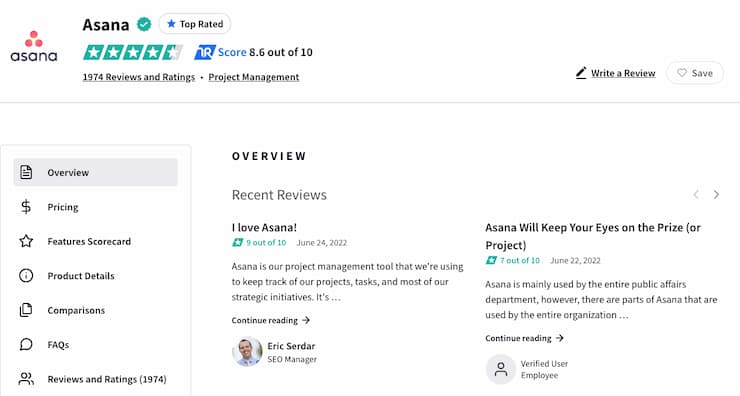Click the dollar sign Pricing icon
Viewport: 740px width, 396px height.
(x=26, y=207)
